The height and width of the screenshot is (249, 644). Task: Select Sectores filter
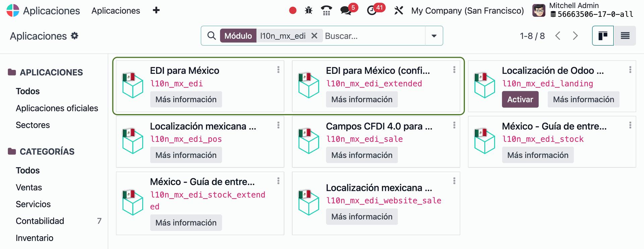(x=33, y=125)
